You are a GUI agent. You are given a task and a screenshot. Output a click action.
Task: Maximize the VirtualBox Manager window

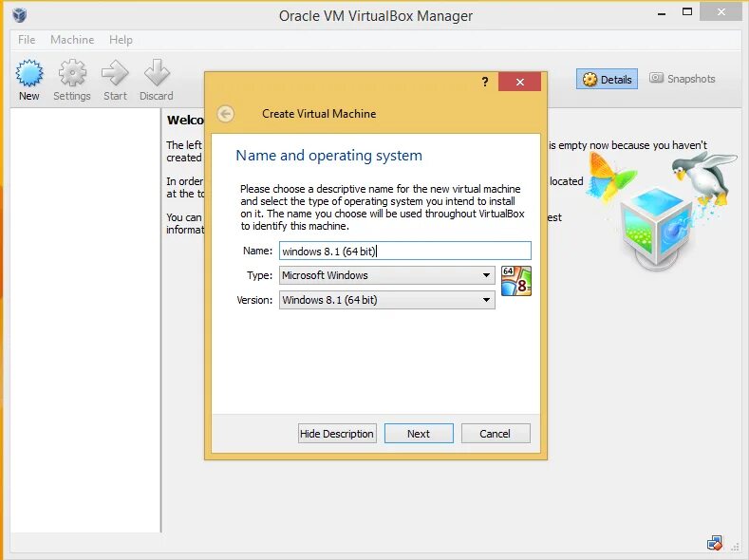click(x=687, y=12)
